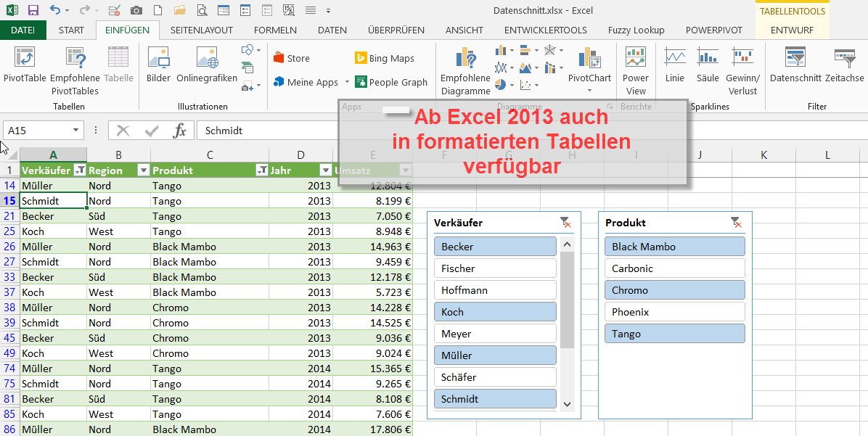The width and height of the screenshot is (868, 436).
Task: Open Onlinegrafiken picture search
Action: point(207,65)
